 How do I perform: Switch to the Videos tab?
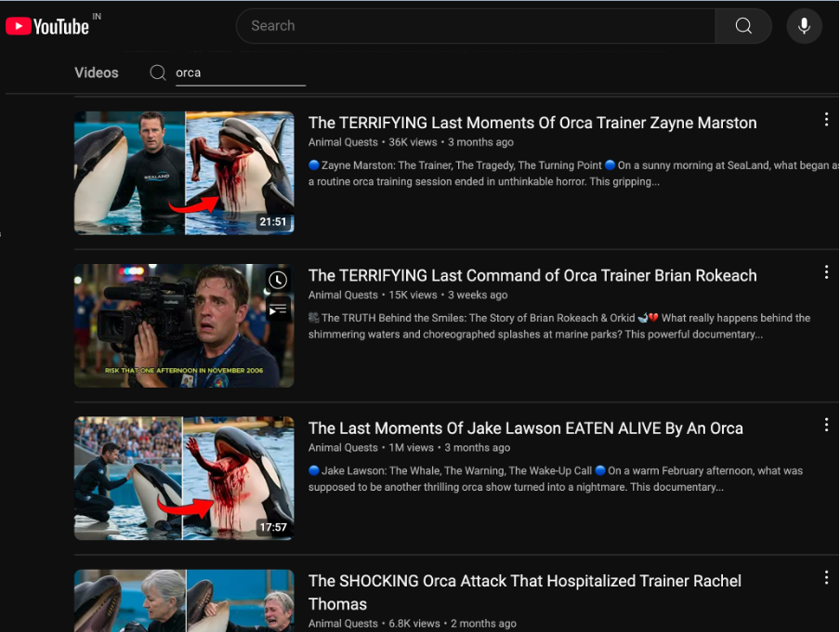pos(97,72)
